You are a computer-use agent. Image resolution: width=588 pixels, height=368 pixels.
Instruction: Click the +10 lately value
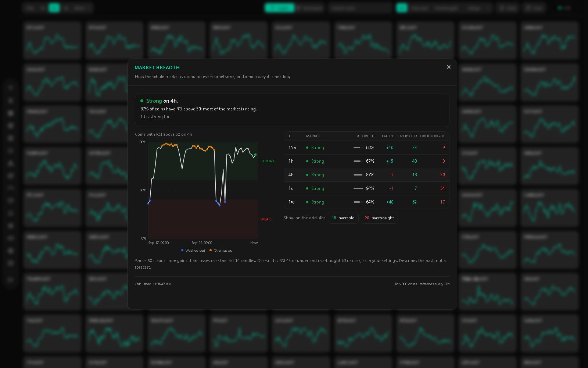[390, 148]
